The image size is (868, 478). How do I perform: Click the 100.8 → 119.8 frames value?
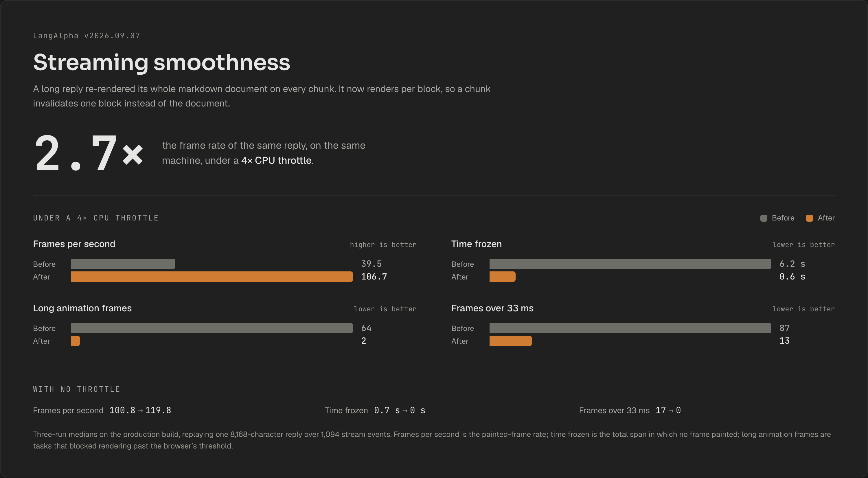[x=140, y=410]
